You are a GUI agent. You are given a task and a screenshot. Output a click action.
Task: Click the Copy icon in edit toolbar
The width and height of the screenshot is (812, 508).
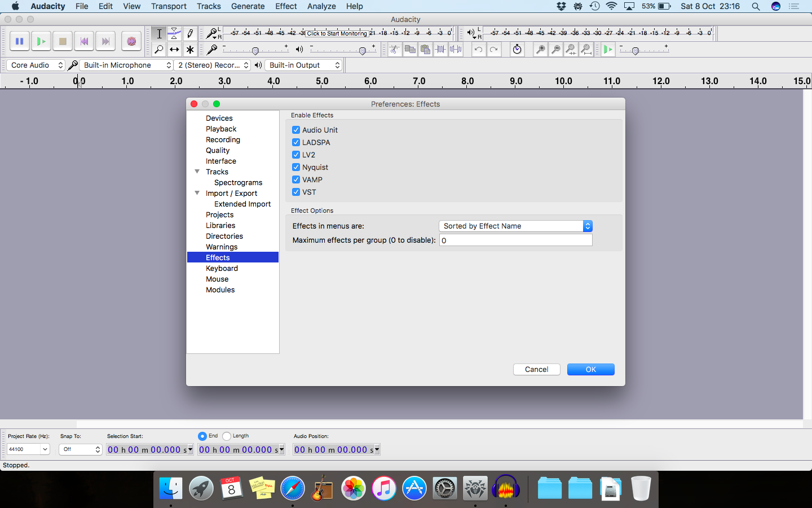coord(410,50)
